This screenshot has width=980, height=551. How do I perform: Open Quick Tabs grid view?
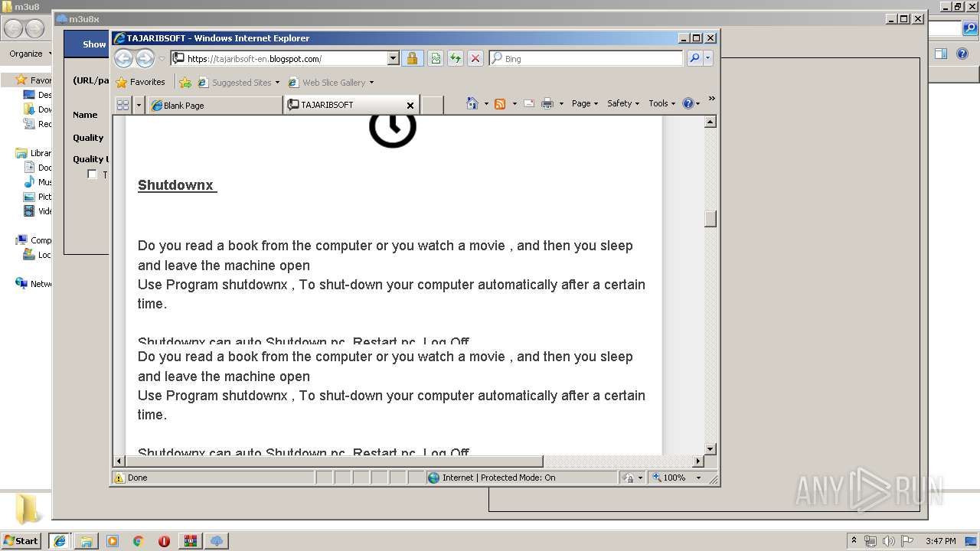(123, 105)
